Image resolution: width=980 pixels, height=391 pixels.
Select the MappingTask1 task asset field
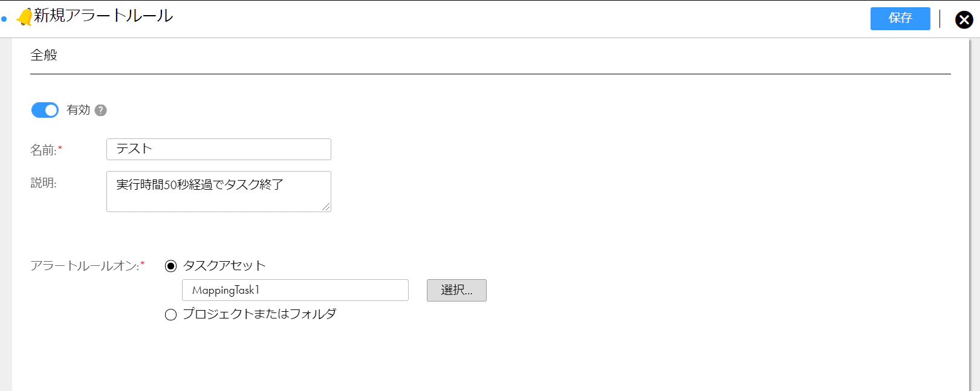(x=294, y=290)
